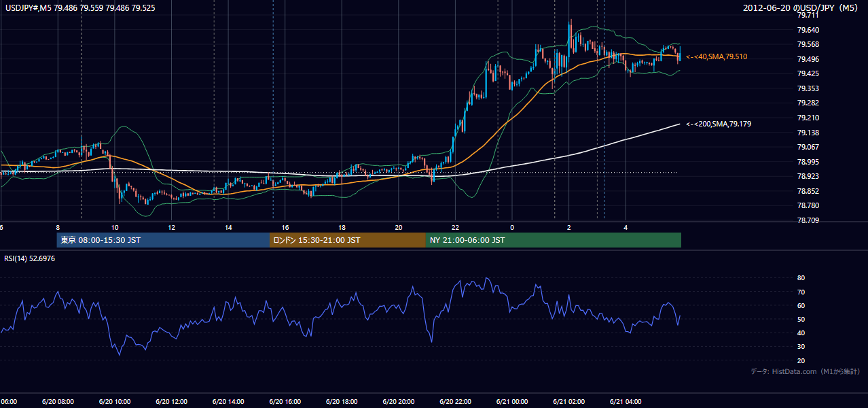Click the '6/21 02:00' date axis label
The height and width of the screenshot is (408, 868).
(569, 402)
